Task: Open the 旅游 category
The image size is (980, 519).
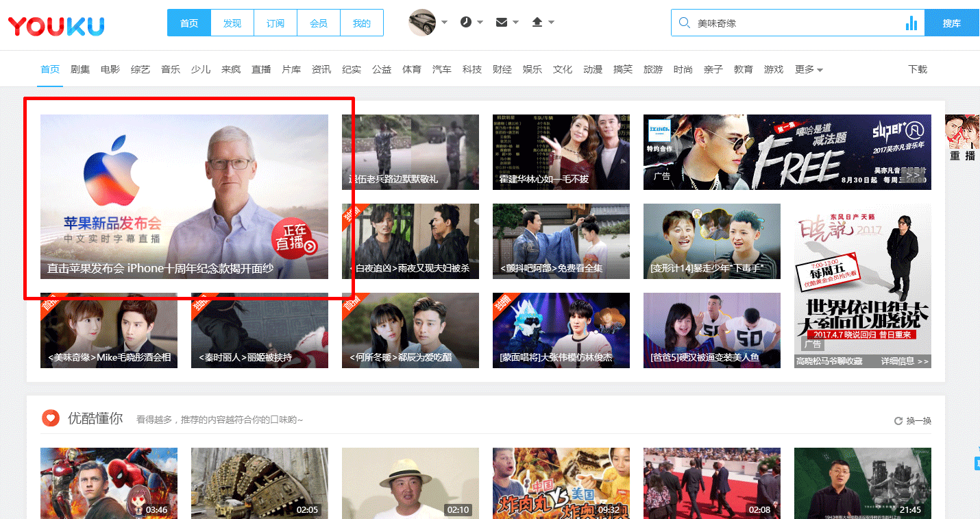Action: [653, 69]
